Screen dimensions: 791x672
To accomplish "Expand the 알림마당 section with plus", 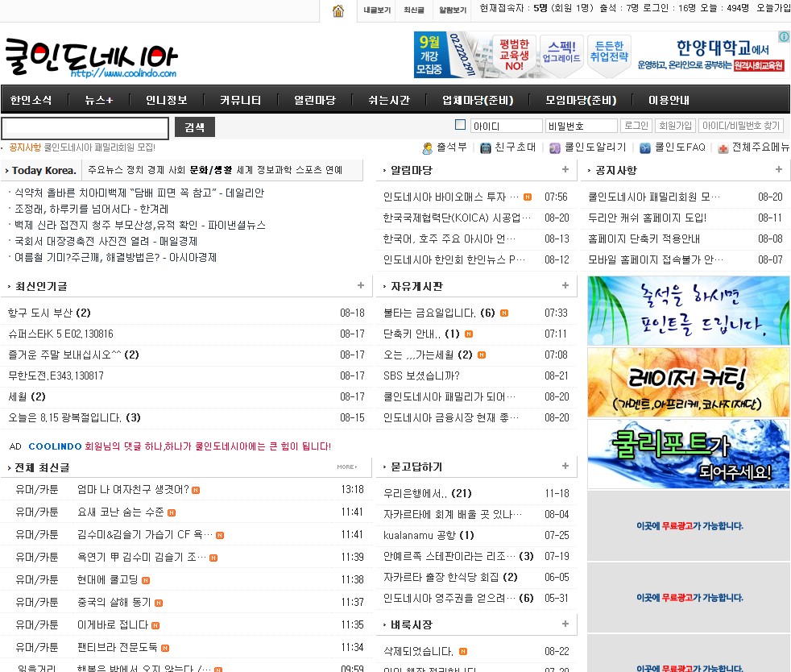I will [x=565, y=169].
